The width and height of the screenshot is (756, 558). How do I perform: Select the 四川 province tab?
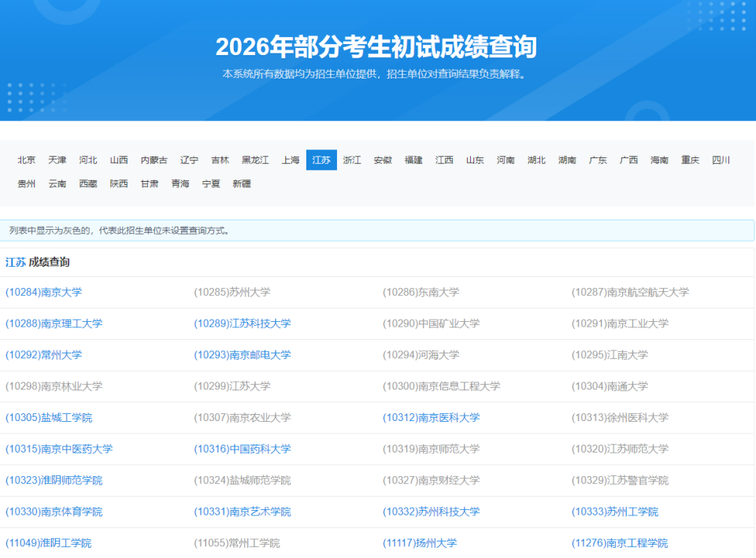721,159
